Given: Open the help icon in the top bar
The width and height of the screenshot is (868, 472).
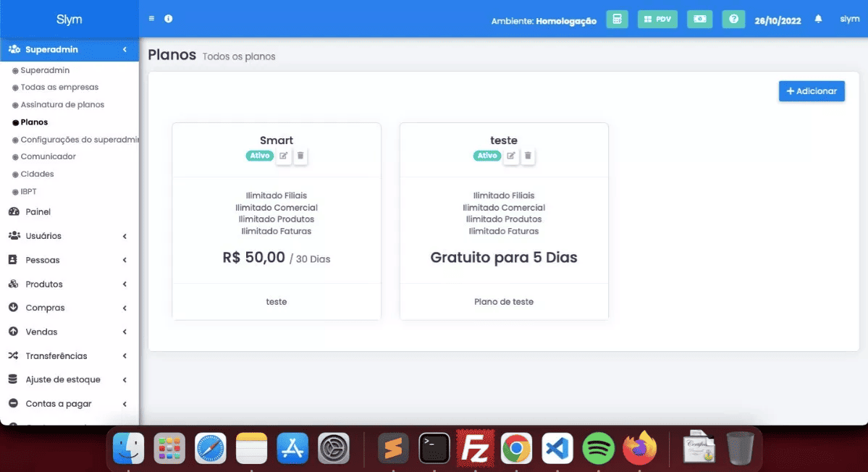Looking at the screenshot, I should pos(733,19).
